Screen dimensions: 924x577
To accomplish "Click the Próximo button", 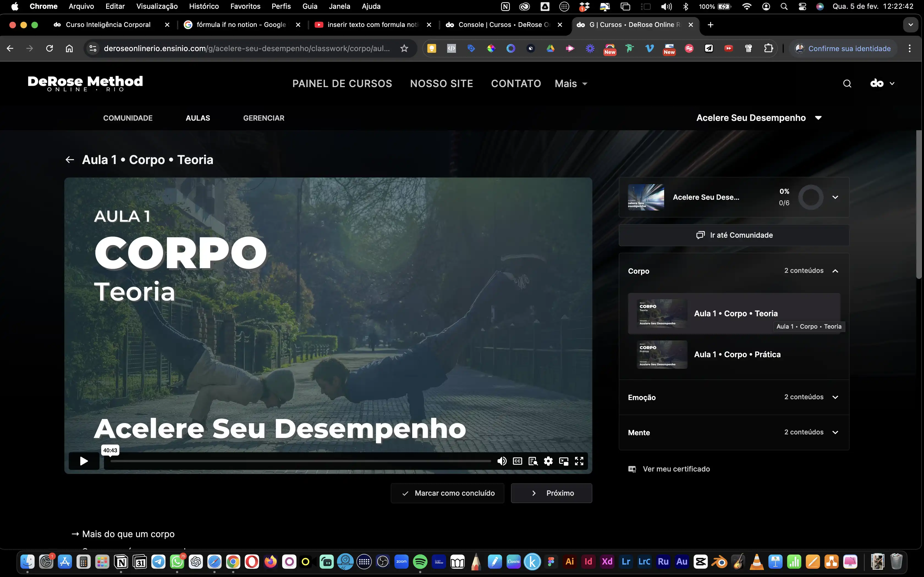I will click(x=551, y=493).
